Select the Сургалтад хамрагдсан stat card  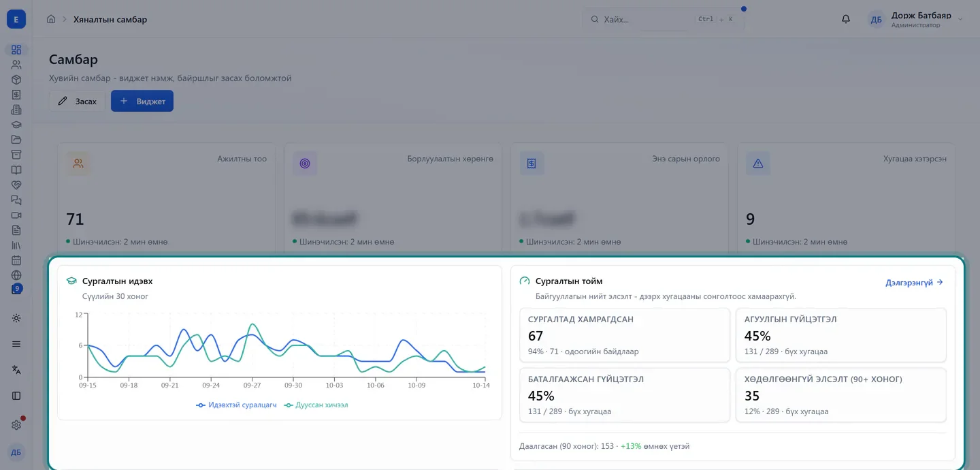[x=625, y=335]
